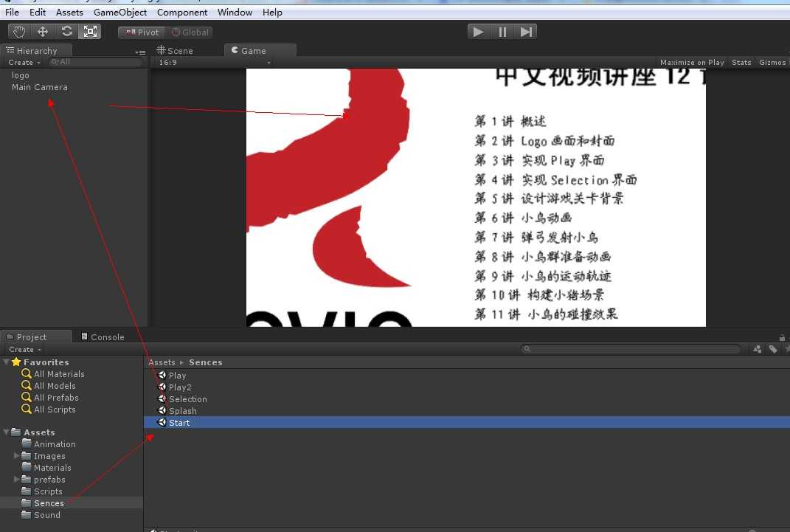Open the Project panel Create dropdown
The height and width of the screenshot is (532, 790).
[x=24, y=349]
